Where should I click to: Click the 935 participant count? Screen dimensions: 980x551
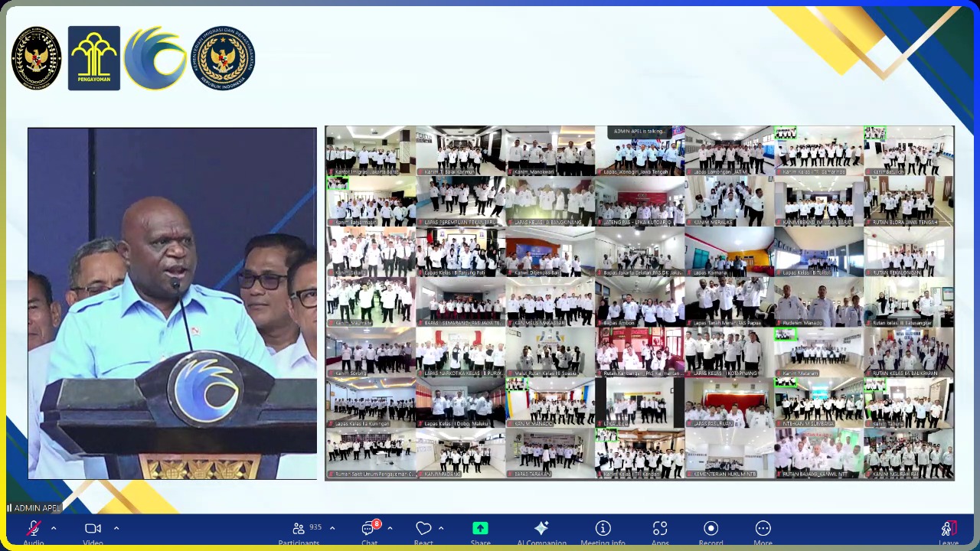[x=315, y=527]
